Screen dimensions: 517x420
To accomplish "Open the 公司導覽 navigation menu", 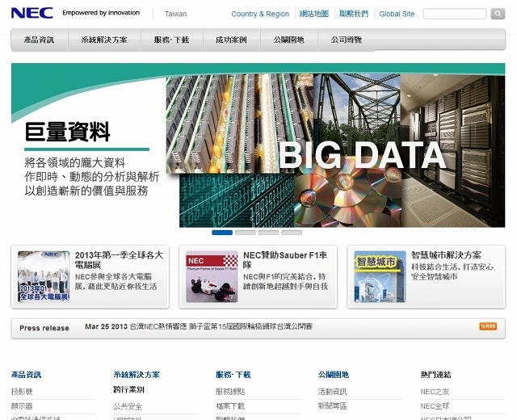I will pos(347,40).
